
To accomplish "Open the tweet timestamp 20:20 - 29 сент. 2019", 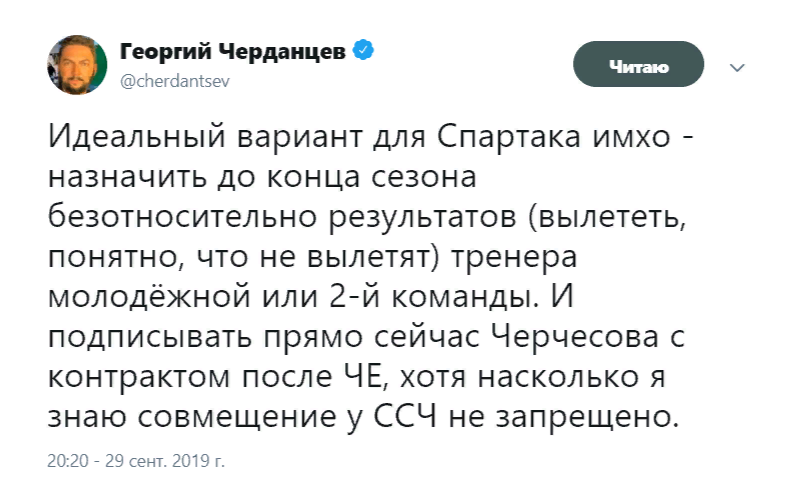I will 136,464.
